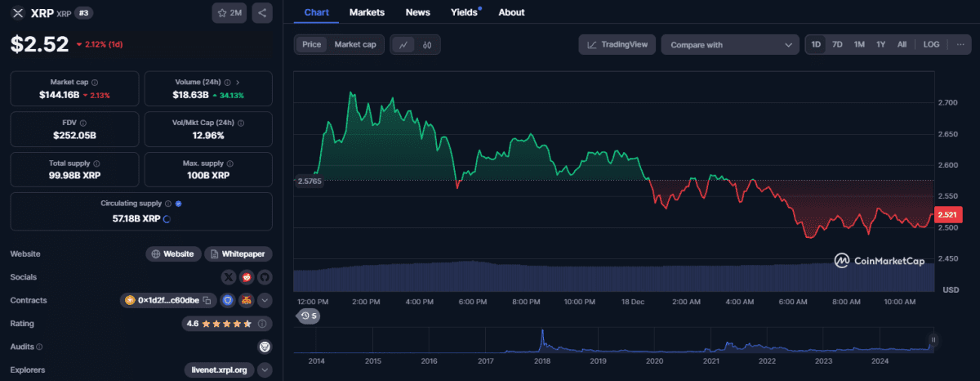Switch to the Yields tab
The image size is (980, 381).
tap(465, 12)
